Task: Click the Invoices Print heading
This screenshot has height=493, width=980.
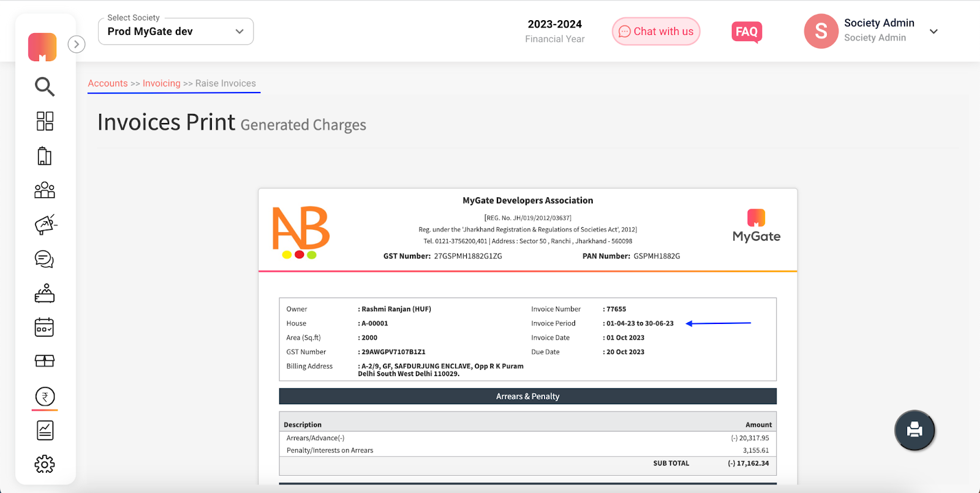Action: click(x=166, y=122)
